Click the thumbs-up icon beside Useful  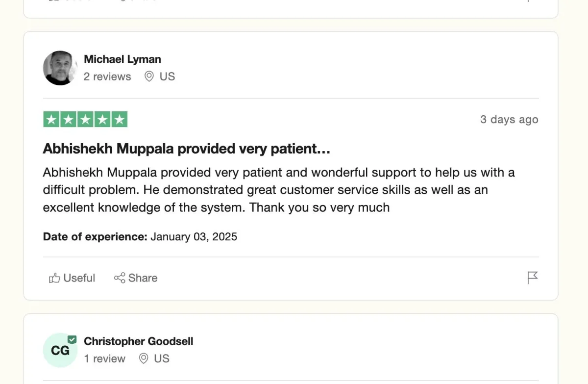[x=54, y=278]
